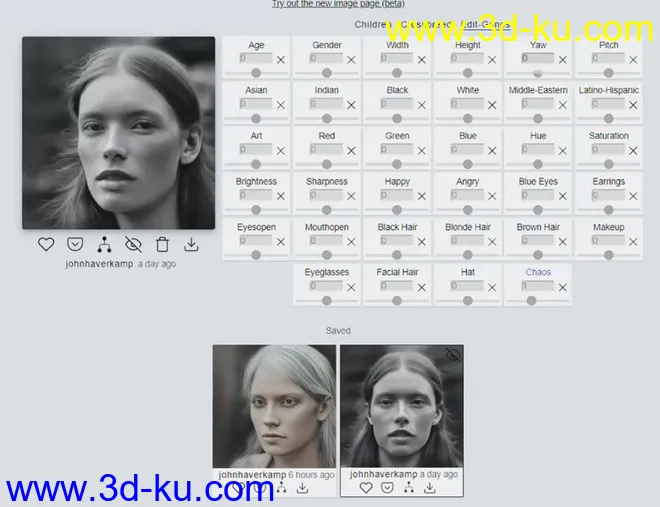Toggle hidden eye icon under main portrait
This screenshot has height=507, width=660.
point(133,244)
